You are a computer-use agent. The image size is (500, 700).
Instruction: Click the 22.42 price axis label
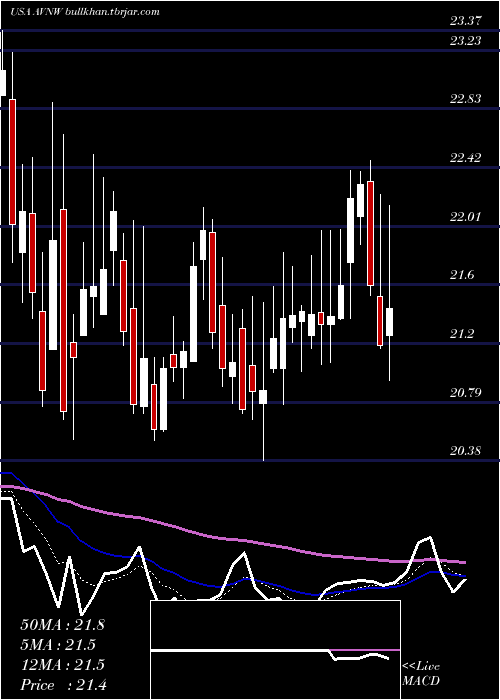(x=465, y=158)
